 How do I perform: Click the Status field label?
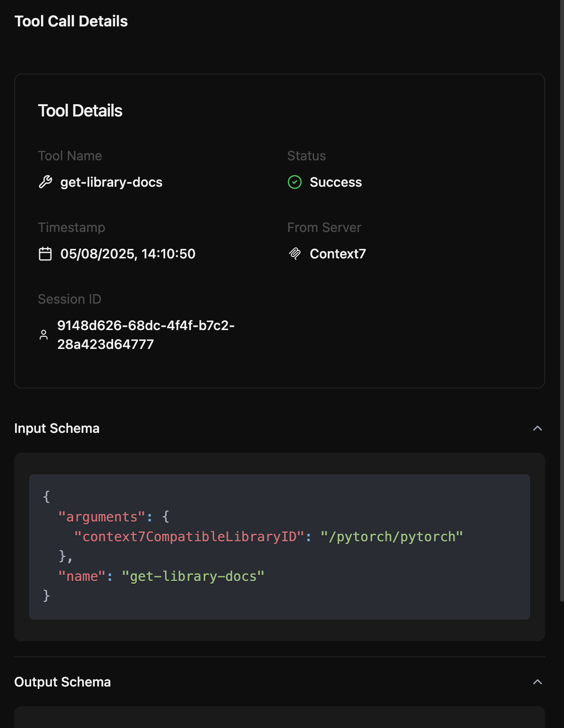(x=307, y=156)
